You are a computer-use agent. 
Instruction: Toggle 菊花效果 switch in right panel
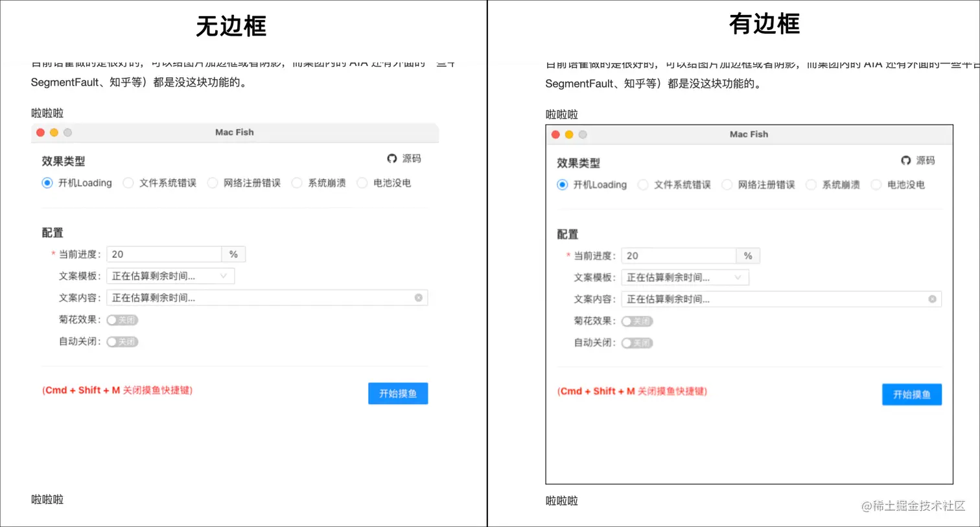tap(637, 322)
